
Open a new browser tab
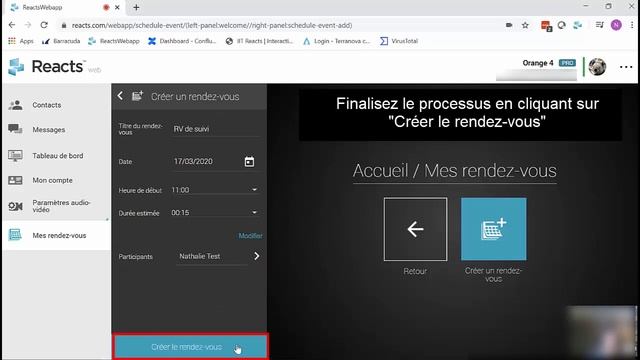136,7
